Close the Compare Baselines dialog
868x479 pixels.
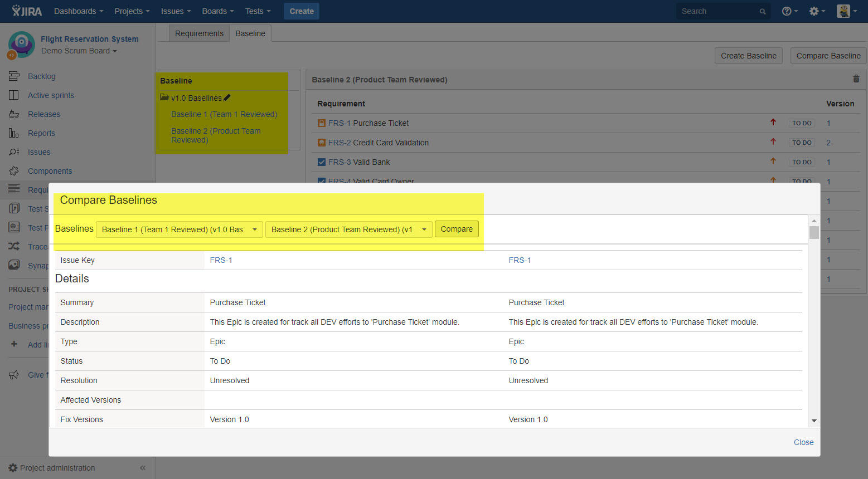click(803, 442)
